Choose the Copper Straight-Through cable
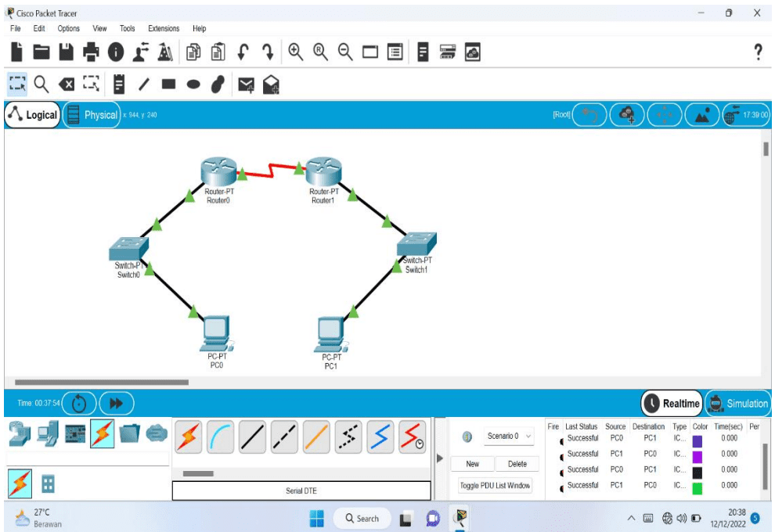This screenshot has height=532, width=775. [252, 437]
